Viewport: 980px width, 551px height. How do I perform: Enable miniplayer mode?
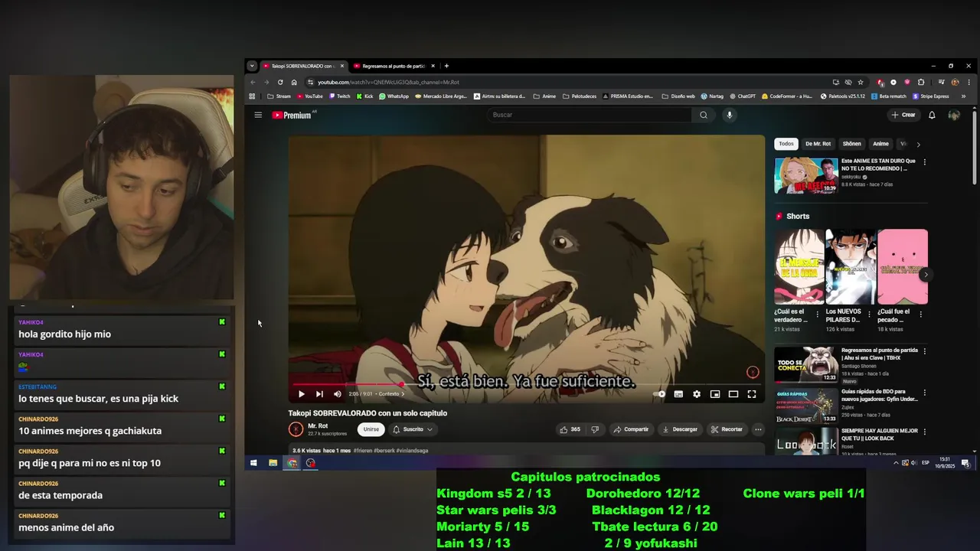pos(715,394)
